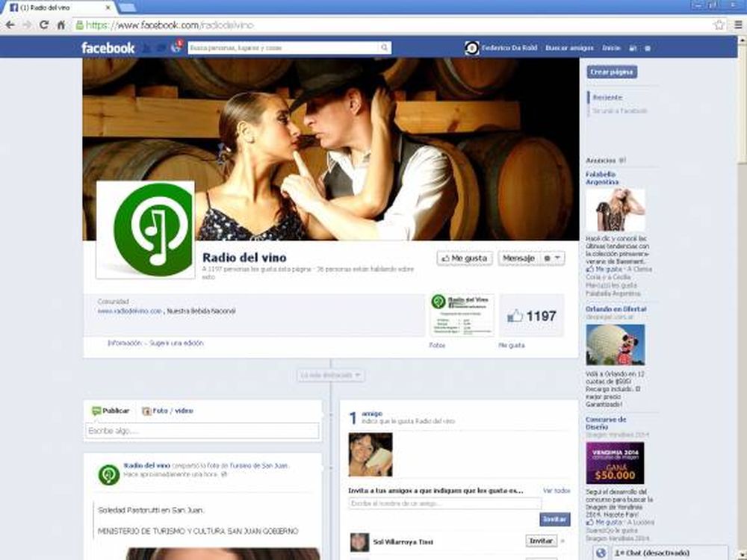Open the 1197 Me gusta tile
The width and height of the screenshot is (747, 560).
click(532, 315)
